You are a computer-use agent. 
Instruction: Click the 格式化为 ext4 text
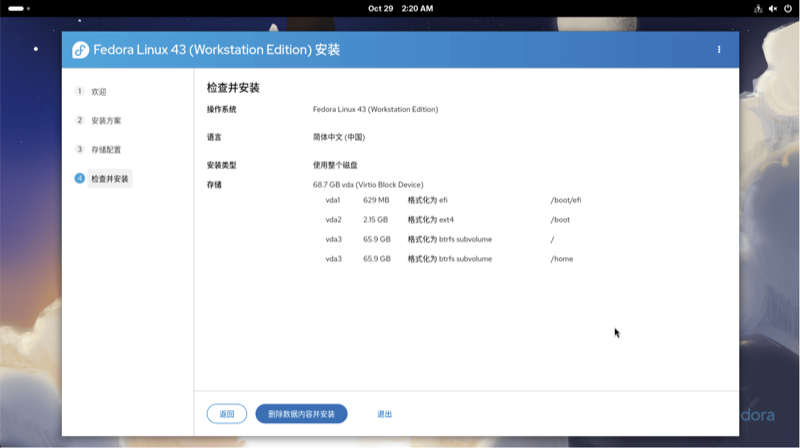(x=431, y=220)
